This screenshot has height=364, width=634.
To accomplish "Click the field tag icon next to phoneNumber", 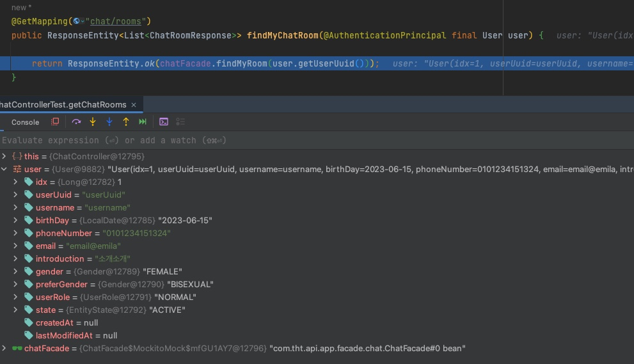I will pos(28,233).
